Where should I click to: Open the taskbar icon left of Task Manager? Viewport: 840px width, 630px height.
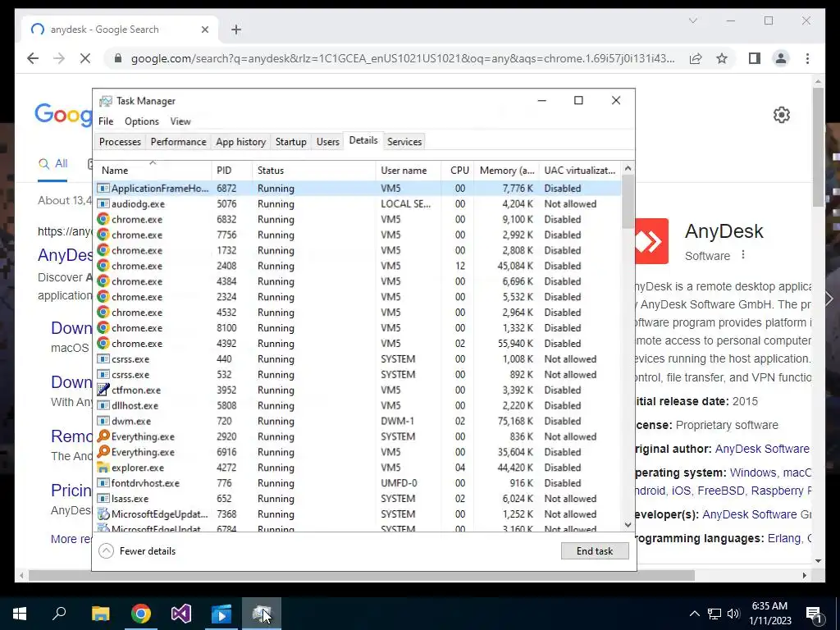tap(221, 614)
